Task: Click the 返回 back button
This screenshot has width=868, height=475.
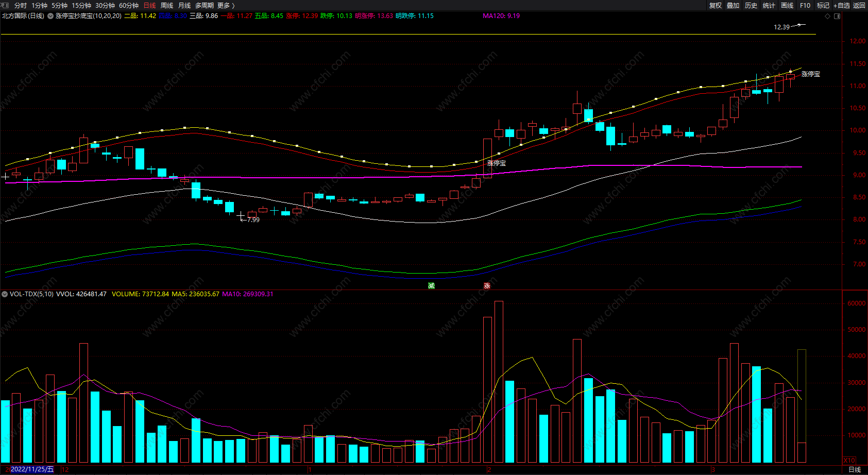Action: point(859,5)
